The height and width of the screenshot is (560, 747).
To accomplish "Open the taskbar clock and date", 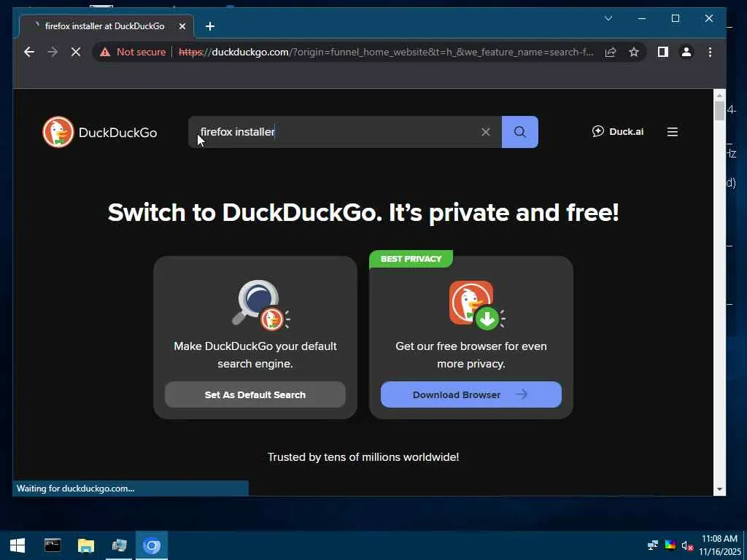I will [x=719, y=545].
